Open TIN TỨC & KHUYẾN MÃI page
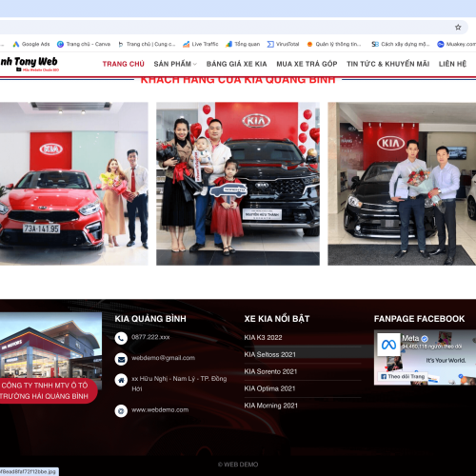The width and height of the screenshot is (476, 476). [388, 64]
